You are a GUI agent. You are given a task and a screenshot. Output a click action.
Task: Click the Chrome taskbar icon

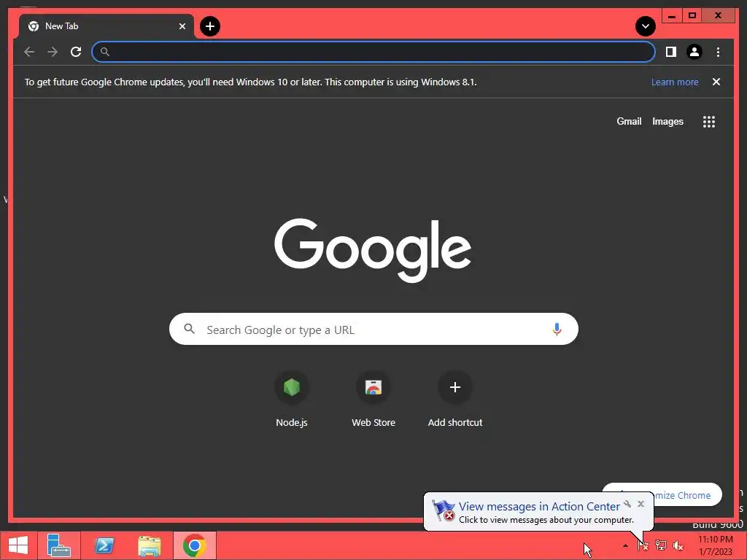point(194,545)
